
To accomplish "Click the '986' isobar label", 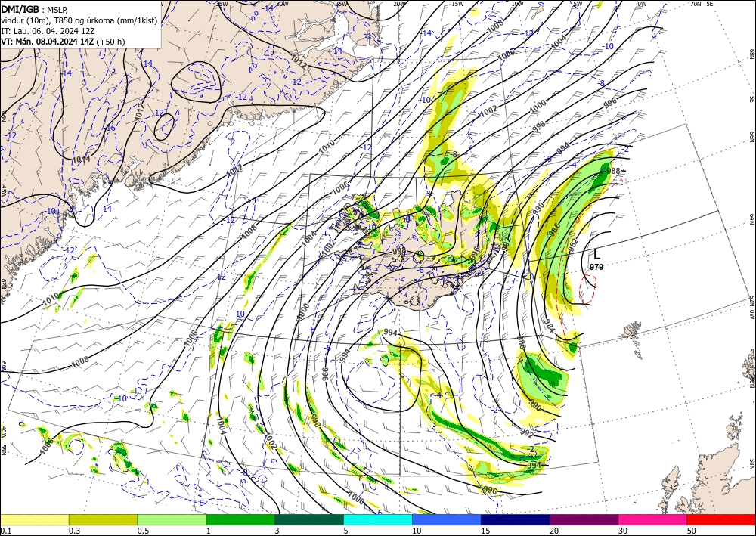I will (556, 228).
